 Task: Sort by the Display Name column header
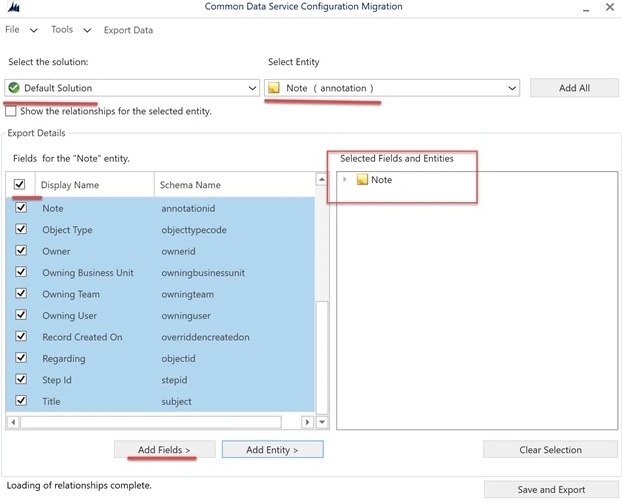coord(94,184)
